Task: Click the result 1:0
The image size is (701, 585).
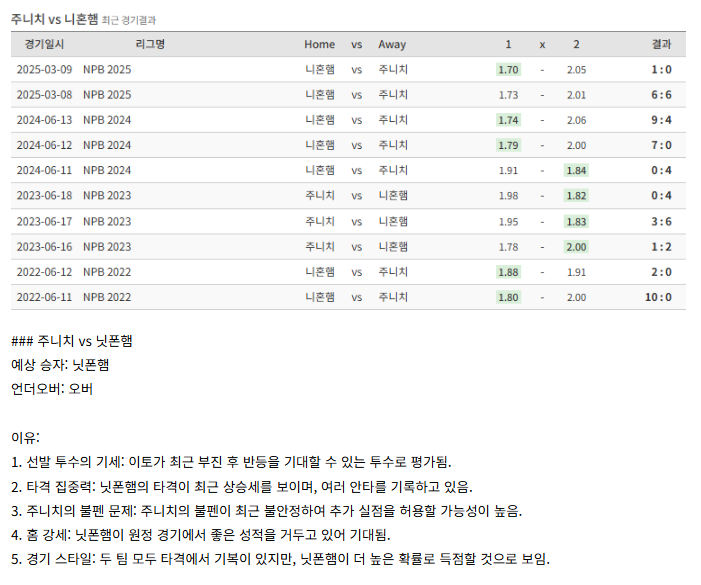Action: (x=661, y=70)
